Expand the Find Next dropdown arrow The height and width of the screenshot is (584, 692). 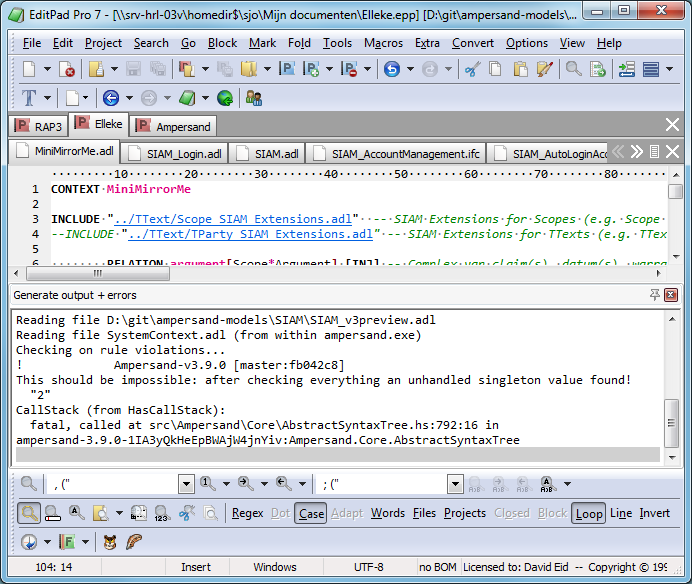click(x=264, y=484)
